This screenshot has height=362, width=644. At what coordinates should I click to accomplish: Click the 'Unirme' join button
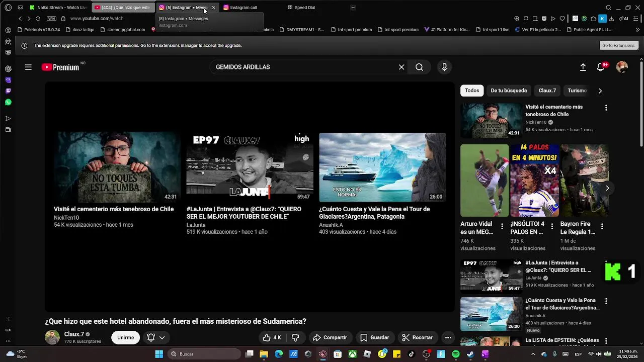pyautogui.click(x=126, y=337)
